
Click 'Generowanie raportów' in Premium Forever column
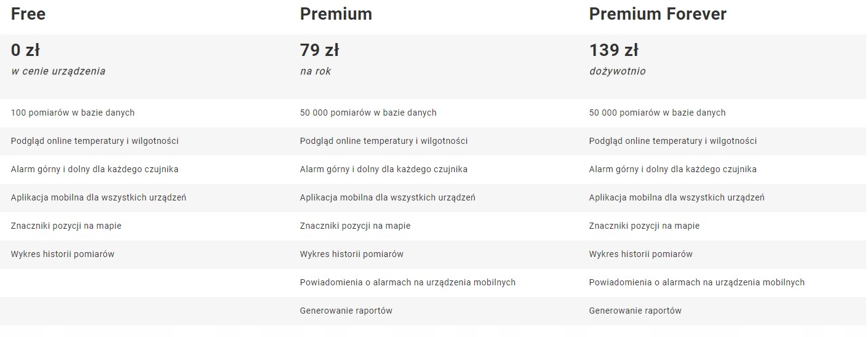pyautogui.click(x=635, y=311)
